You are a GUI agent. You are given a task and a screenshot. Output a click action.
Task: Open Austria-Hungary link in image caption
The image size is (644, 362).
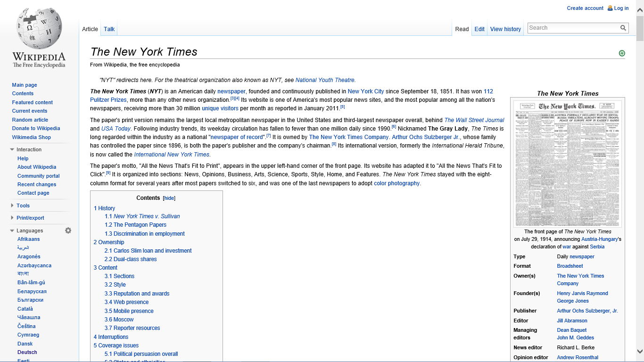[x=600, y=239]
